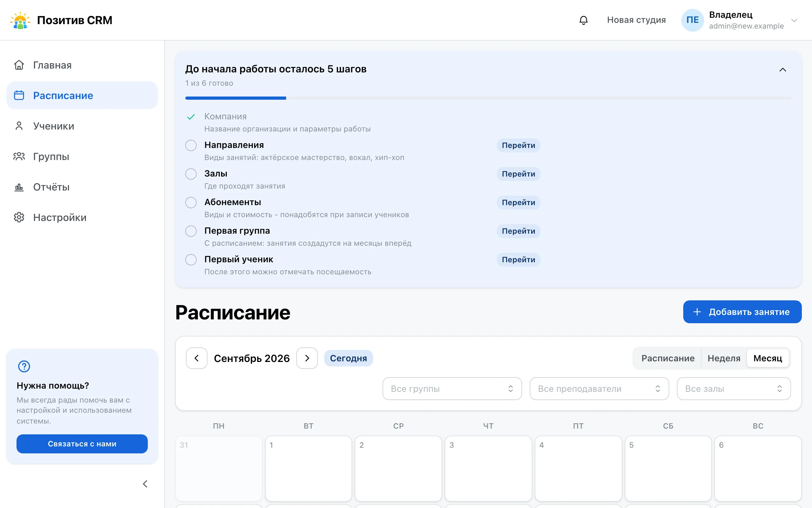Click the gear icon beside Настройки
This screenshot has width=812, height=508.
coord(19,217)
